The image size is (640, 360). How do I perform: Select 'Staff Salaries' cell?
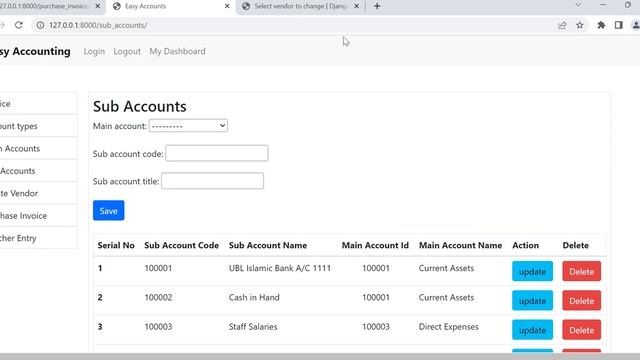[x=253, y=327]
